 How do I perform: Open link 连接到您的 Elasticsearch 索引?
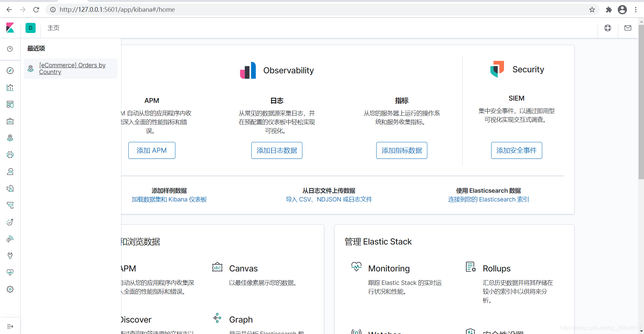click(x=488, y=199)
